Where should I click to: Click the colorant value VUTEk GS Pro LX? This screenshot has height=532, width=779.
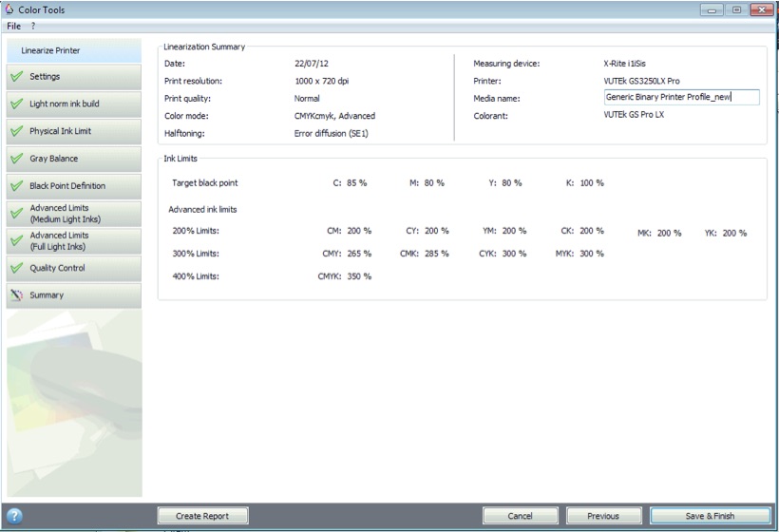[634, 115]
